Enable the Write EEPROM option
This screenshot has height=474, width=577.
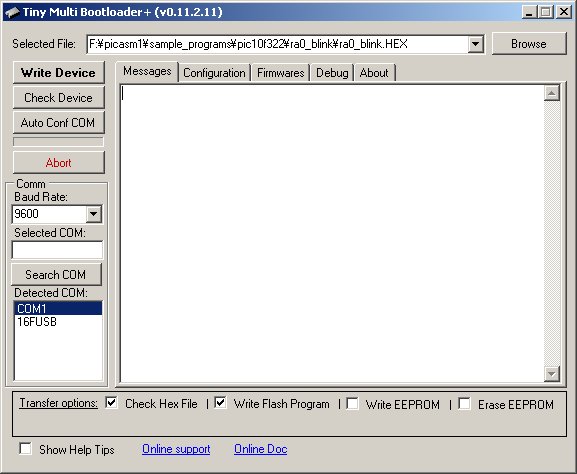[352, 403]
